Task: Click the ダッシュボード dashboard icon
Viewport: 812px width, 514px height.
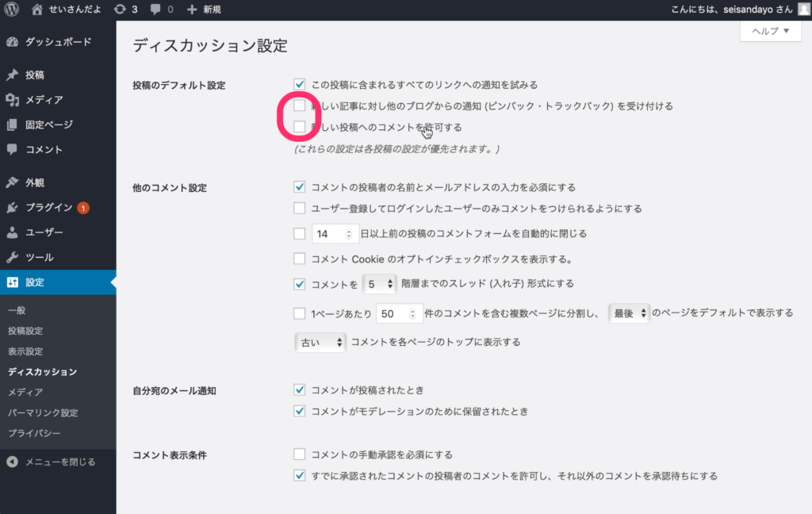Action: [x=12, y=42]
